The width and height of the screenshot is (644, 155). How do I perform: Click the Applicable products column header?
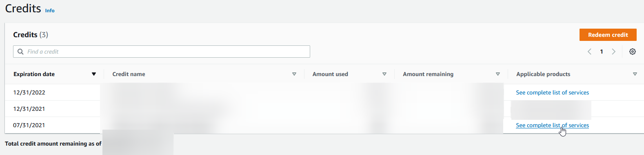[x=543, y=74]
